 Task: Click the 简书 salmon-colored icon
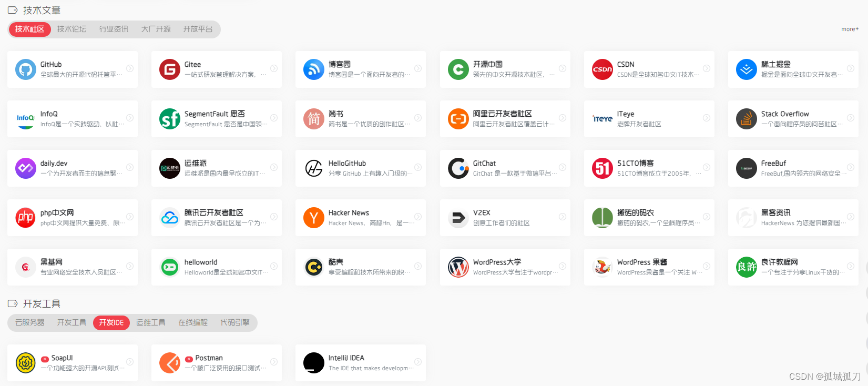[313, 119]
